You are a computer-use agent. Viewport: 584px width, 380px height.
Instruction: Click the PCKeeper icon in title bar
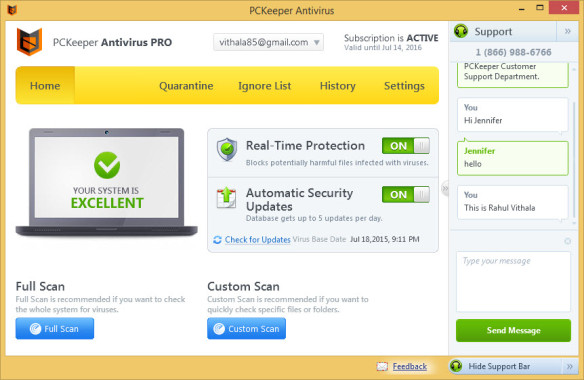pos(12,10)
